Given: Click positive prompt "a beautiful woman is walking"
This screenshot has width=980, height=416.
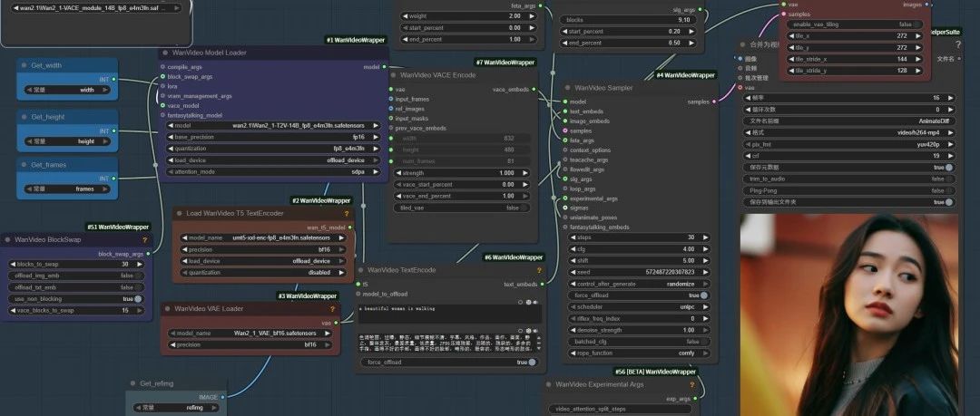Looking at the screenshot, I should tap(449, 314).
